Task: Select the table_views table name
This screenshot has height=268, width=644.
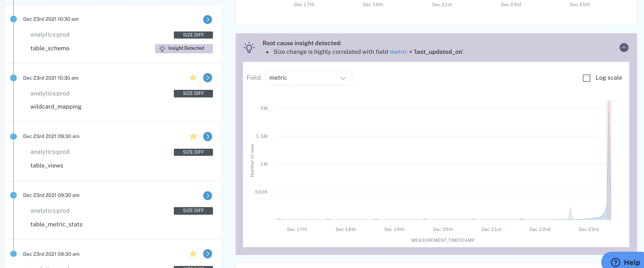Action: (47, 165)
